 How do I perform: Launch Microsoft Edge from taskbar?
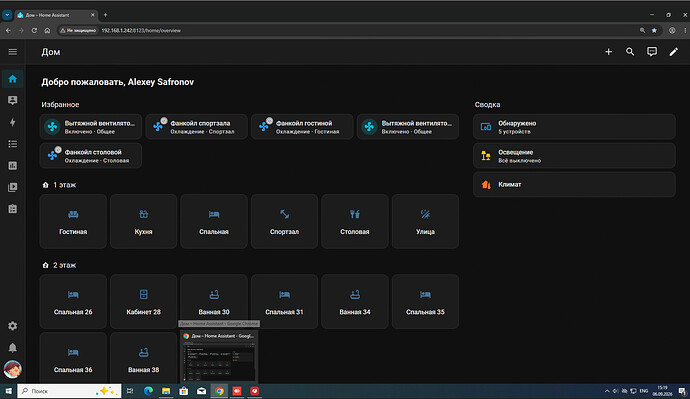pyautogui.click(x=148, y=391)
